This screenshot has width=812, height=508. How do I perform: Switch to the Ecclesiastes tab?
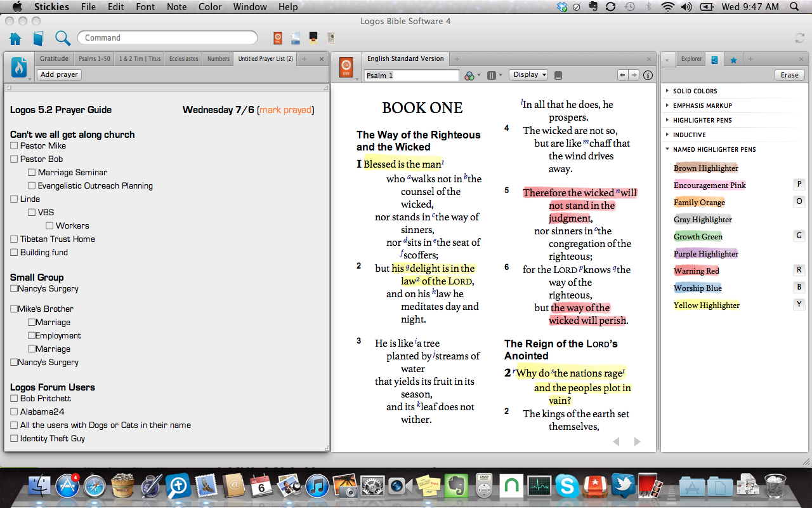(184, 59)
